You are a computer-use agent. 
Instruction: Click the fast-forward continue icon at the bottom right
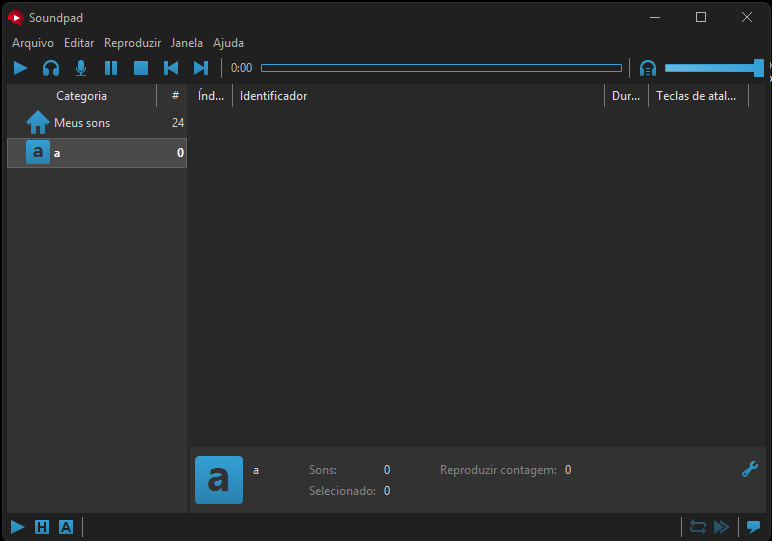point(721,527)
